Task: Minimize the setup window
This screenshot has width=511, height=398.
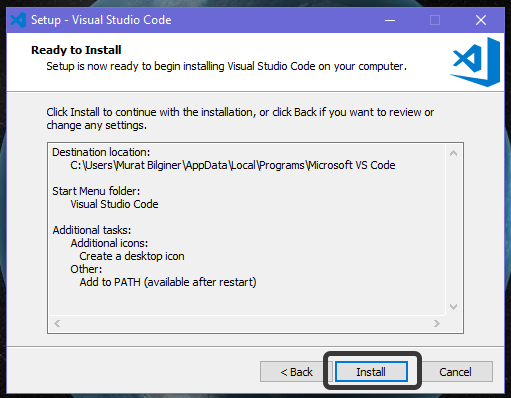Action: 390,20
